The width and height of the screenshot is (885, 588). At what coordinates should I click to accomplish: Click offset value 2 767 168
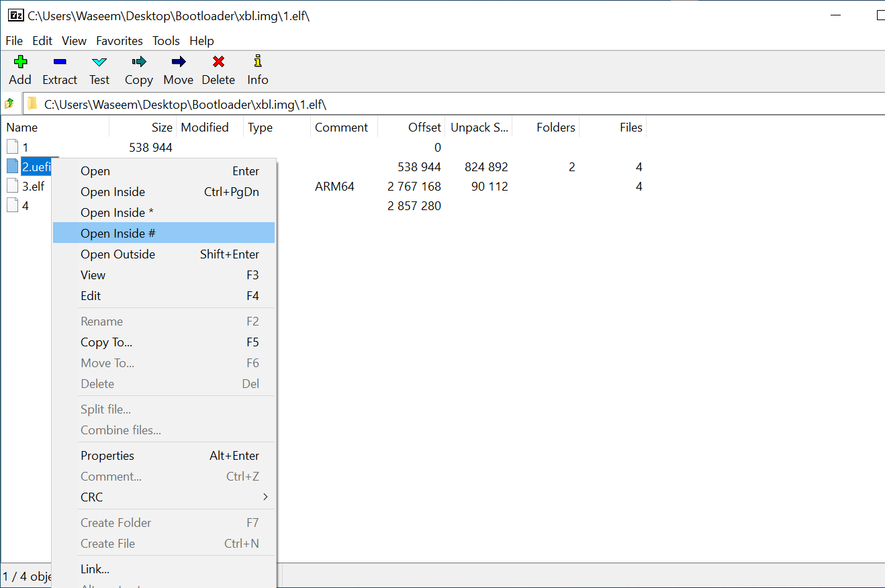coord(414,187)
